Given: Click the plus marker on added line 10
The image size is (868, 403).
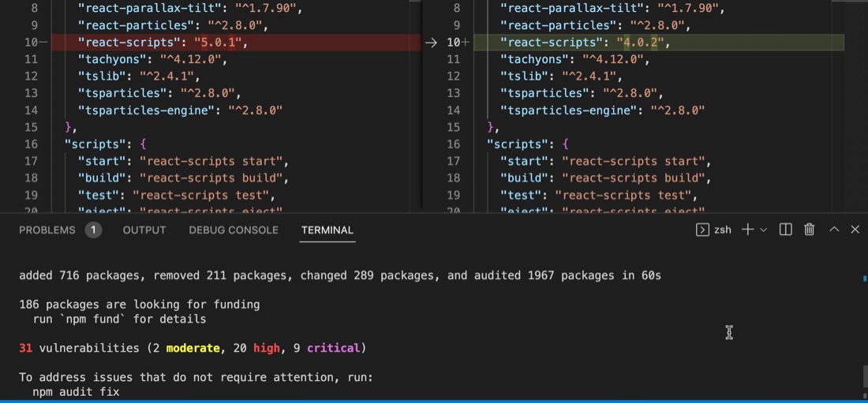Looking at the screenshot, I should [465, 43].
